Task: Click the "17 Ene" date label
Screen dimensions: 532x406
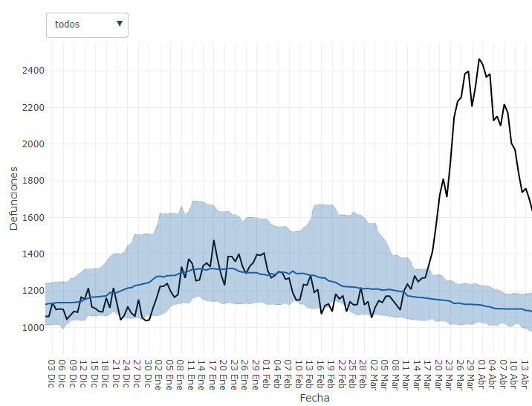Action: (213, 375)
